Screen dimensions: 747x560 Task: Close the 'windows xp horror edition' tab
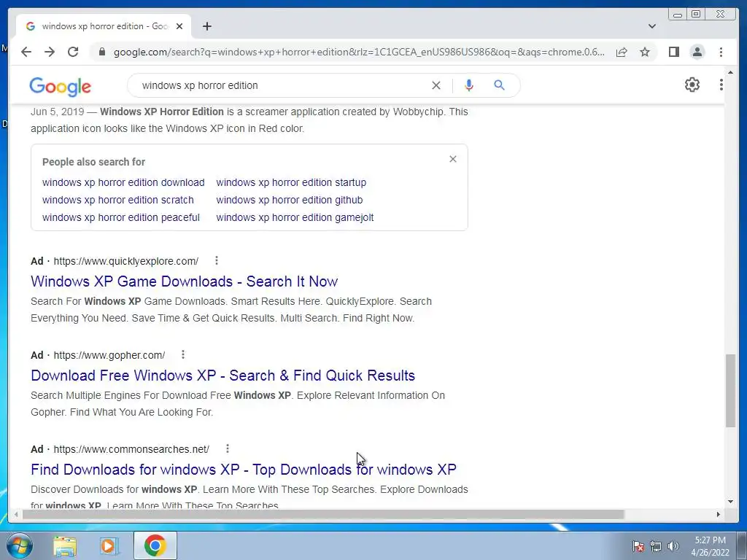pyautogui.click(x=179, y=26)
